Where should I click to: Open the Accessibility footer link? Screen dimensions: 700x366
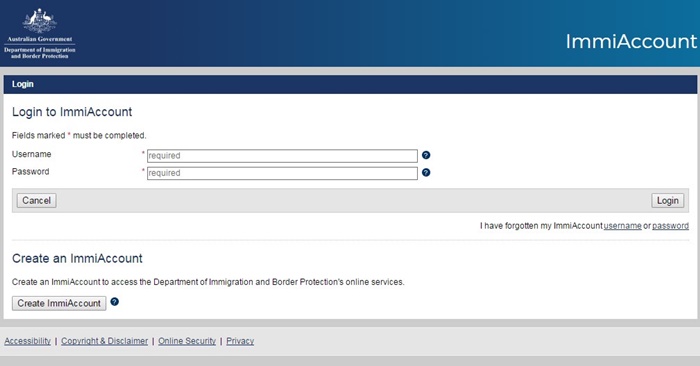(x=28, y=341)
